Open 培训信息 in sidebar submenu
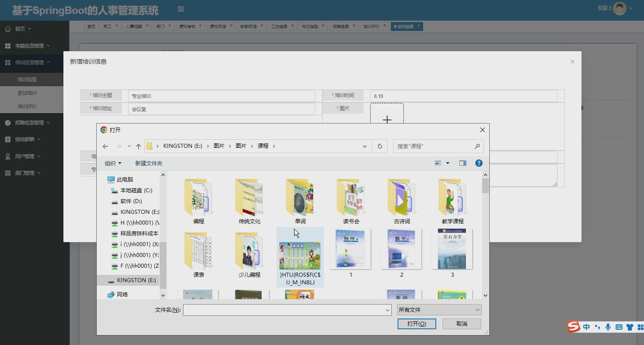 (x=27, y=80)
